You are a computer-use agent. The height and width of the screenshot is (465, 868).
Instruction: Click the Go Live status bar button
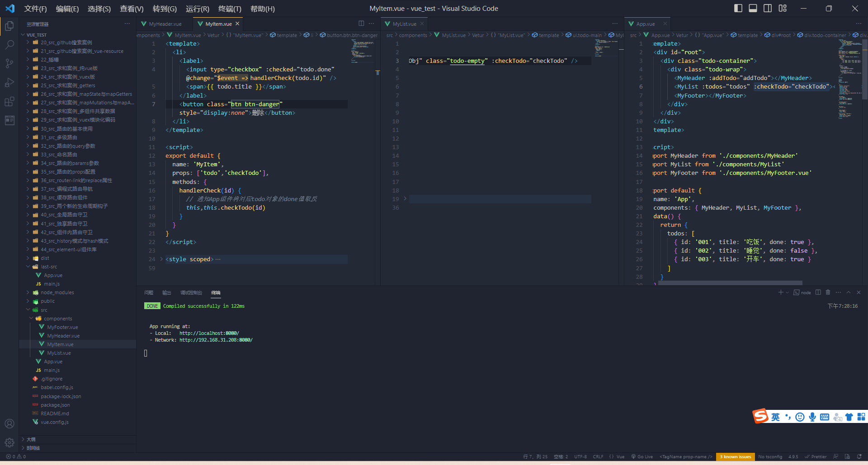click(x=642, y=457)
